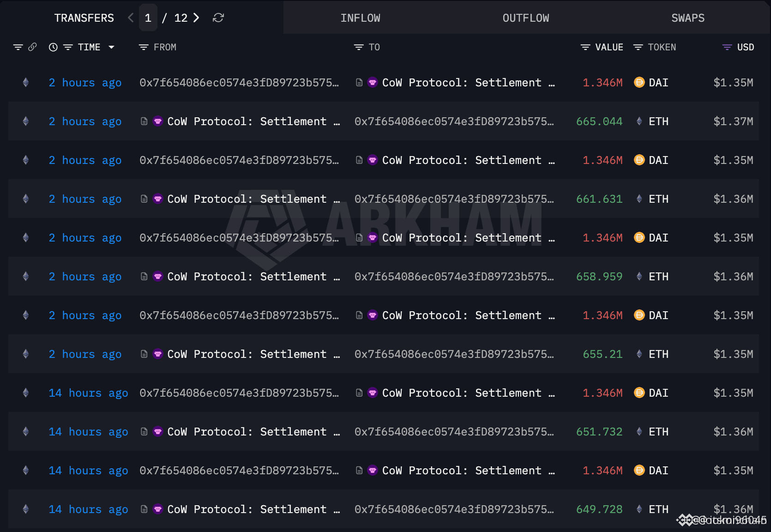Click the TOKEN column header label
Viewport: 771px width, 532px height.
[x=662, y=47]
